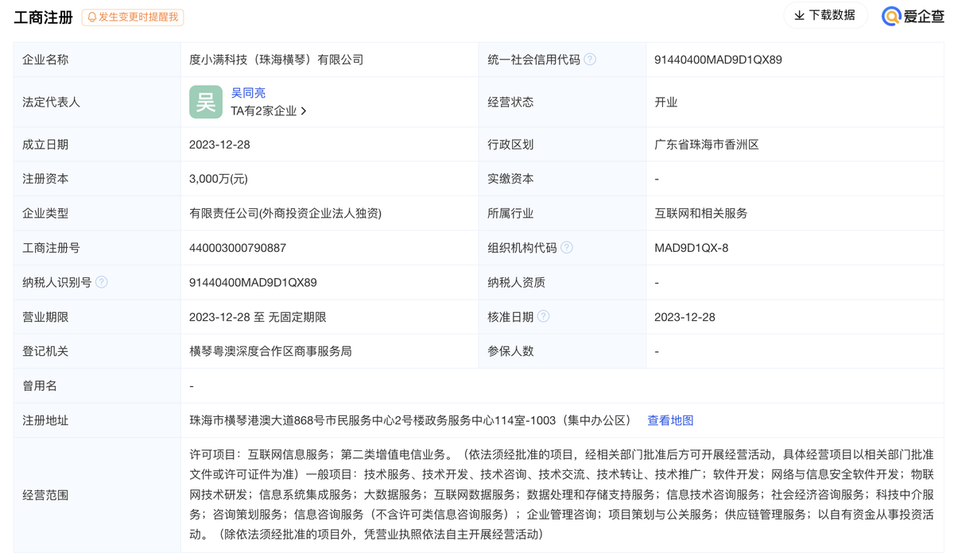Viewport: 954px width, 560px height.
Task: Click the 成立日期 label cell
Action: [97, 145]
